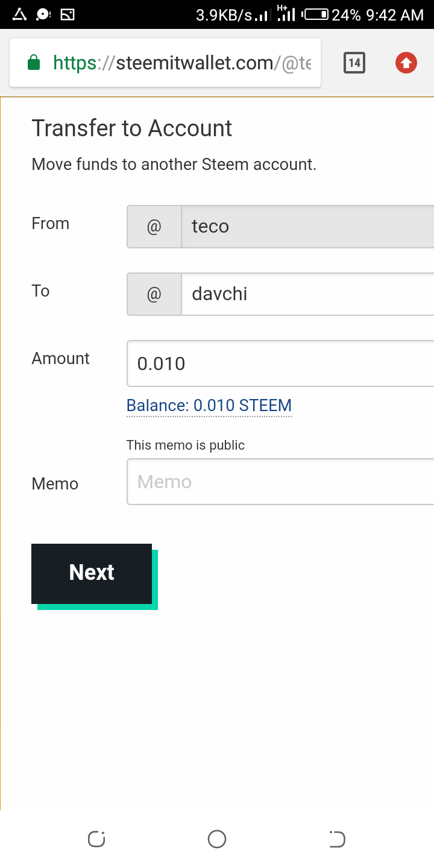Tap the 9:42 AM clock in status bar
The height and width of the screenshot is (868, 434).
point(395,15)
